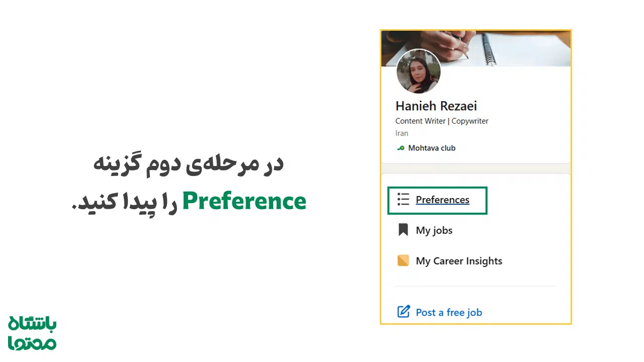Screen dimensions: 644x362
Task: Click the green Preference text in the instructions
Action: (x=244, y=201)
